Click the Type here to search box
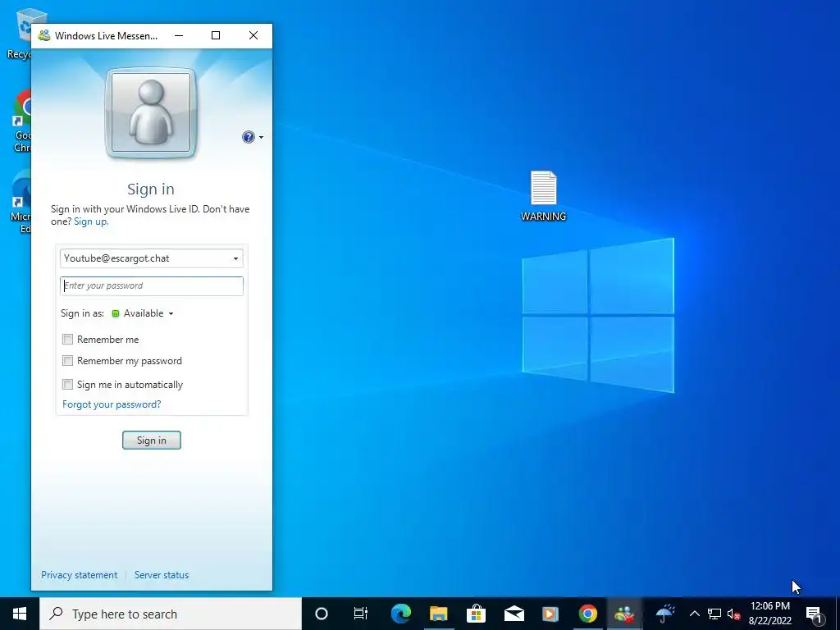 click(171, 614)
